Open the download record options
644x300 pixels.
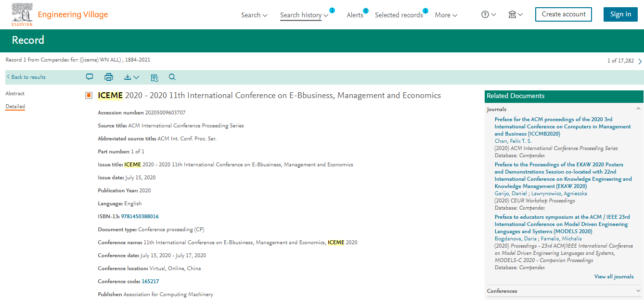[131, 77]
